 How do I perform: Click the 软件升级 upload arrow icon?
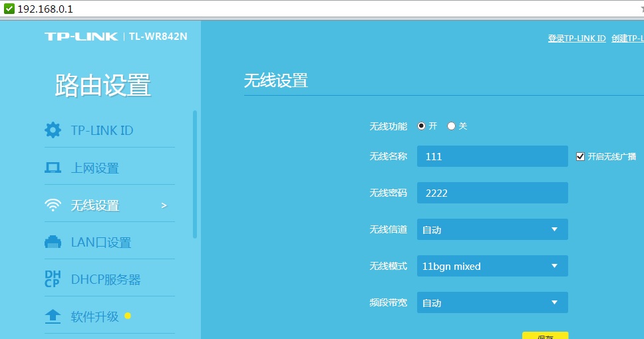(x=53, y=316)
